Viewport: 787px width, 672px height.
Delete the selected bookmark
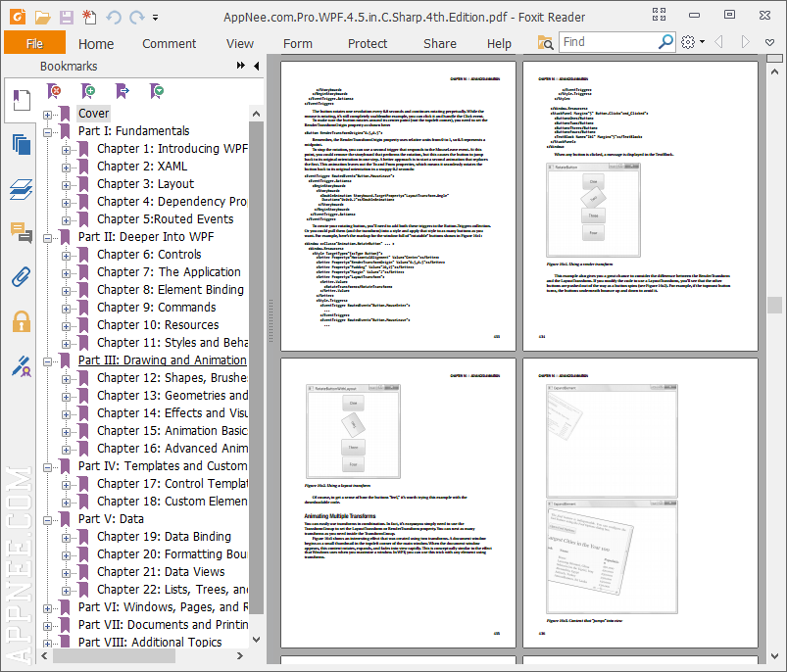click(x=54, y=91)
